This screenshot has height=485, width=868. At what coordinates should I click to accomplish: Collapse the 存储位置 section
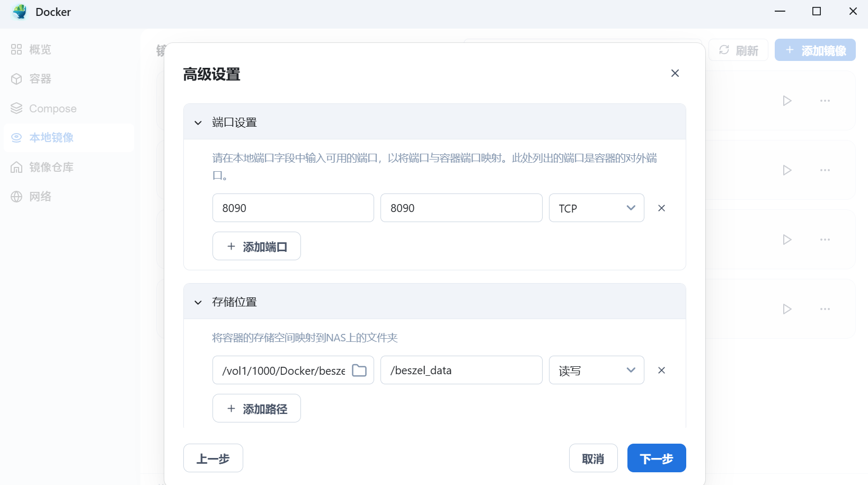click(x=198, y=302)
